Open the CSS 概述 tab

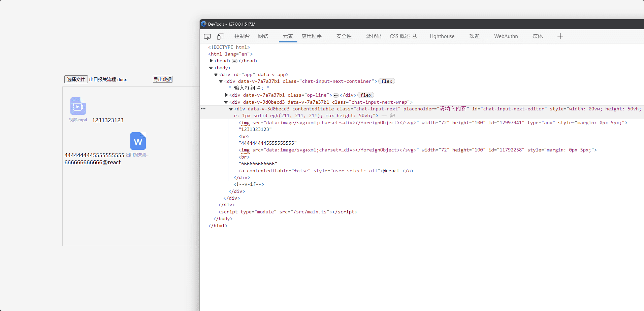coord(400,36)
